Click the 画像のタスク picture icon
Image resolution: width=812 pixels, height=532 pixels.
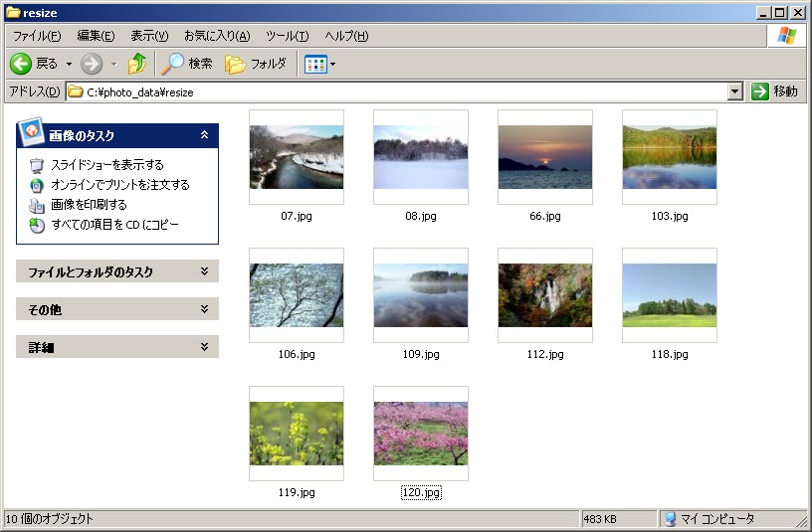coord(31,131)
